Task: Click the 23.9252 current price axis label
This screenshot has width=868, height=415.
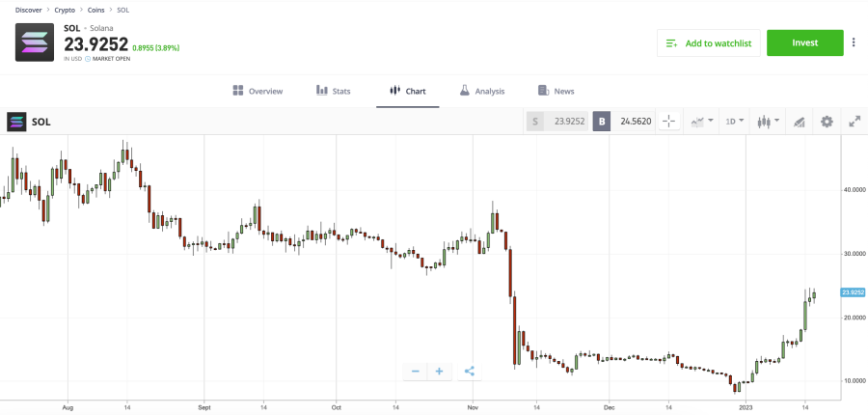Action: (x=853, y=291)
